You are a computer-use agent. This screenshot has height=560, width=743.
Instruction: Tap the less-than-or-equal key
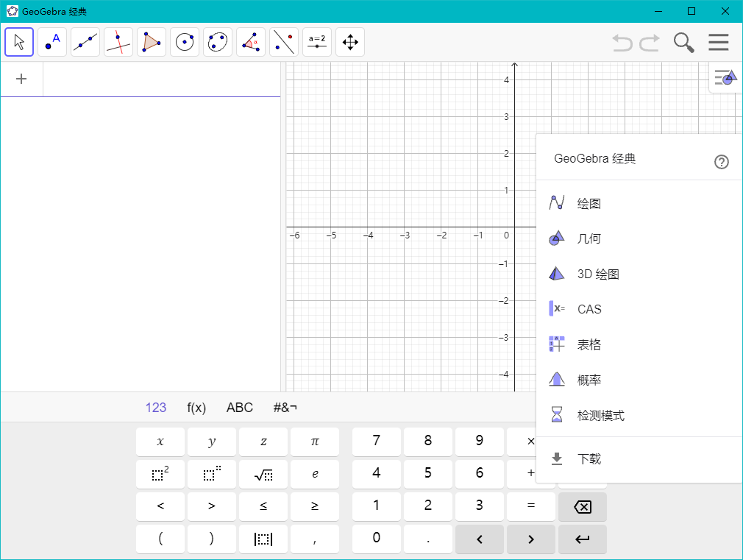tap(263, 506)
